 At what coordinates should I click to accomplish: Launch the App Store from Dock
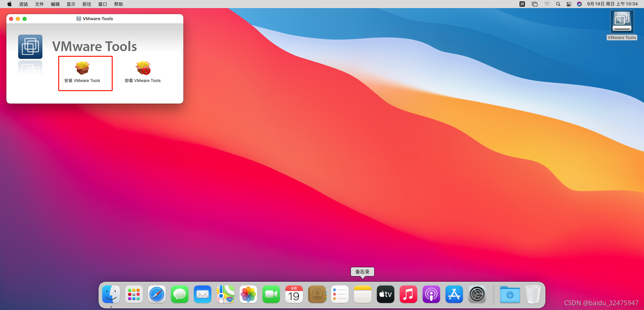(x=454, y=295)
